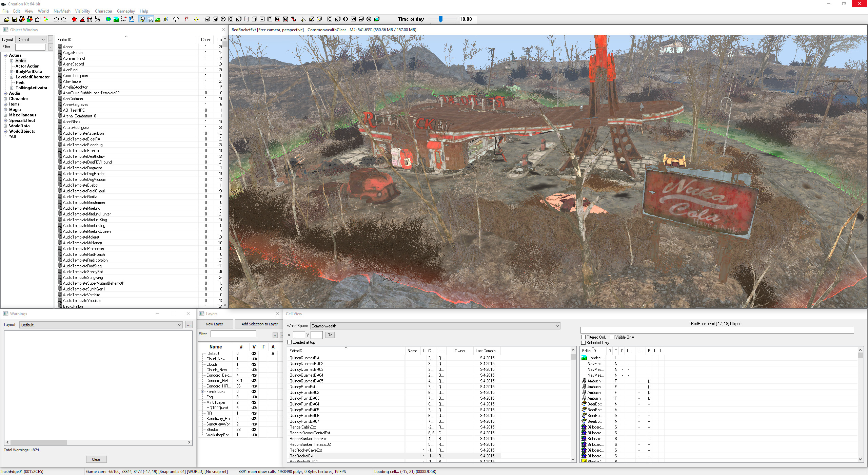Click the New Layer button
Viewport: 868px width, 475px height.
coord(214,324)
